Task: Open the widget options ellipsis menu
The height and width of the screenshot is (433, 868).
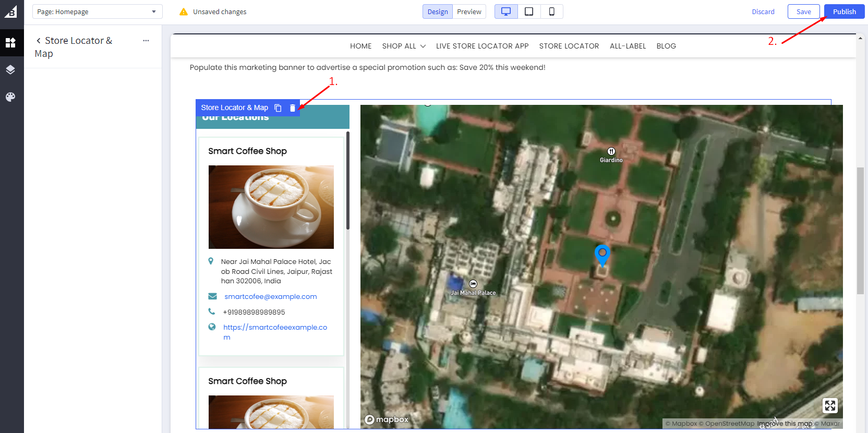Action: pyautogui.click(x=146, y=41)
